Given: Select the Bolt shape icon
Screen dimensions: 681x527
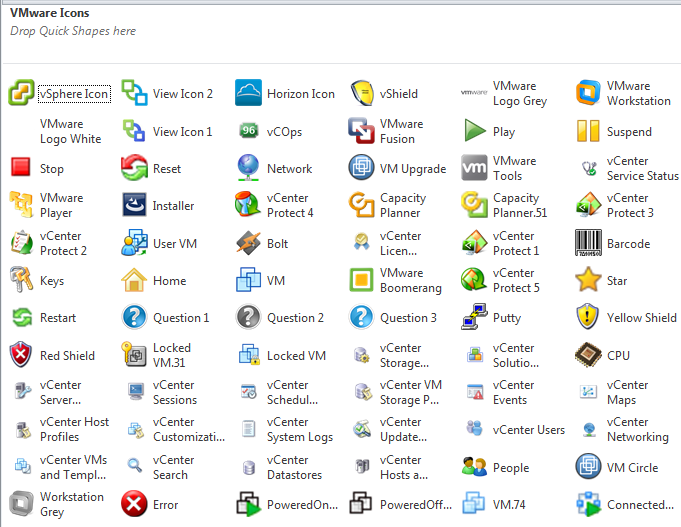Looking at the screenshot, I should point(248,242).
